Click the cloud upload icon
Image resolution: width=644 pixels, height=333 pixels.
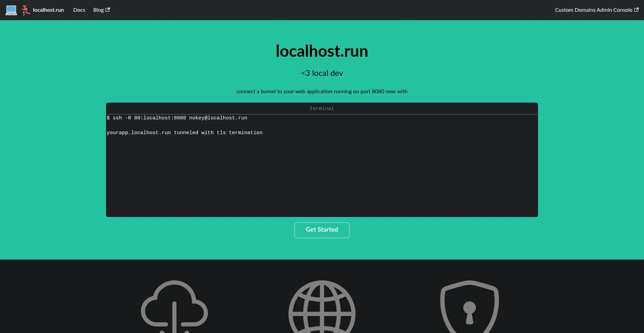coord(174,307)
